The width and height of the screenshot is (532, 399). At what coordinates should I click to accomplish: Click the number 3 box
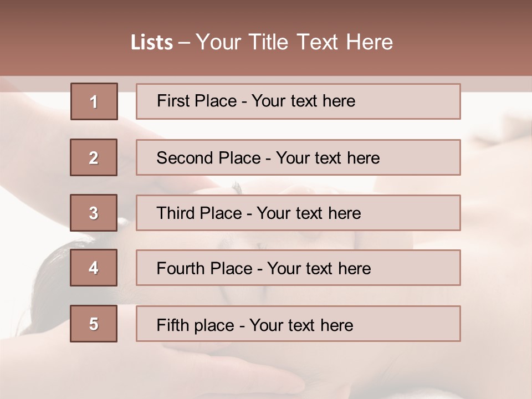[x=94, y=213]
